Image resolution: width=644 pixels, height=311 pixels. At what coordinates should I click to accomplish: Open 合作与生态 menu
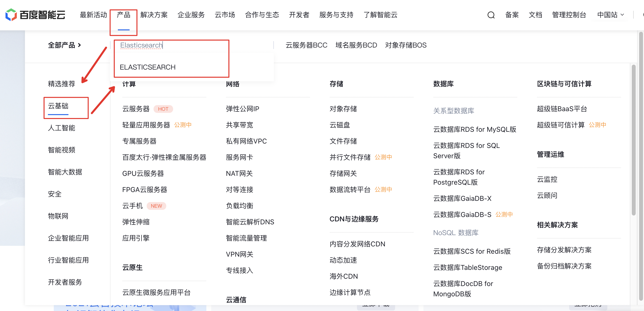(x=262, y=15)
